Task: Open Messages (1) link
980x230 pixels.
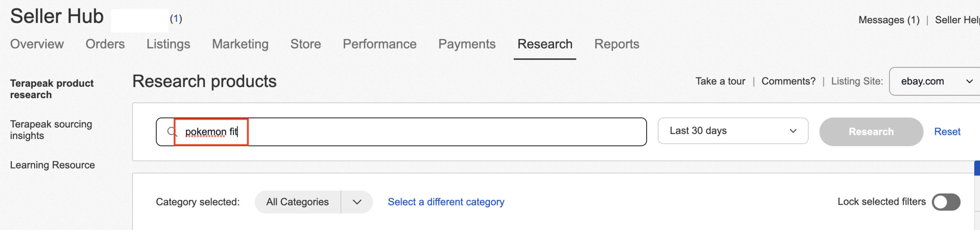Action: pos(889,20)
